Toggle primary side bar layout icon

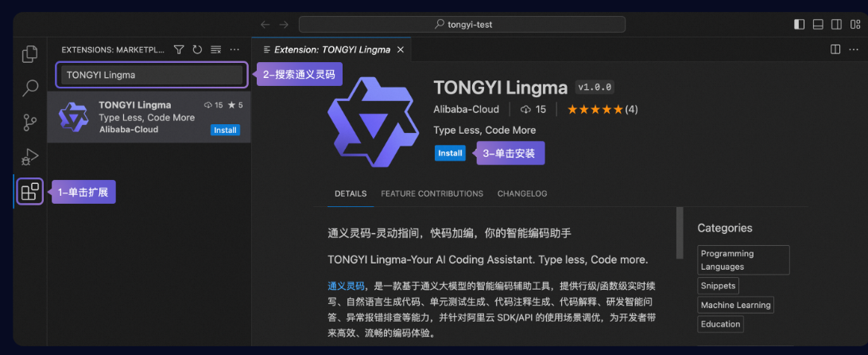800,25
